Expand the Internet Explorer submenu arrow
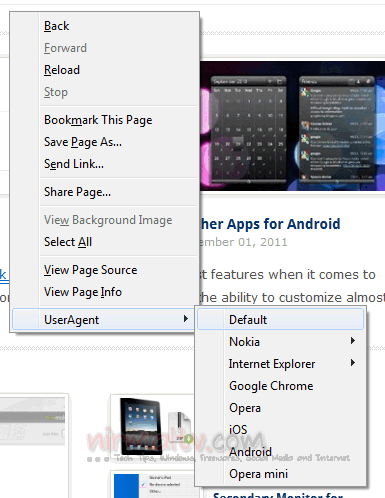Viewport: 385px width, 498px height. 353,363
